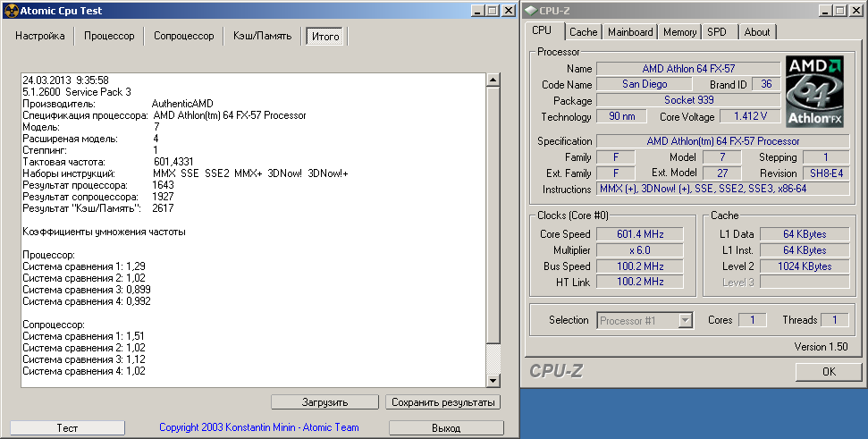Click the Multiplier value x 6.0
The width and height of the screenshot is (868, 439).
[x=640, y=250]
